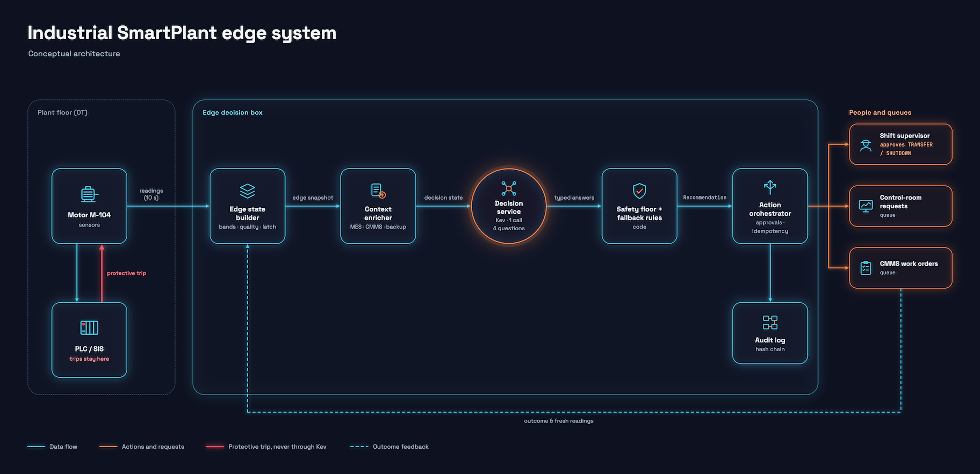Click the "outcome & fresh readings" label
The height and width of the screenshot is (474, 980).
pyautogui.click(x=559, y=421)
